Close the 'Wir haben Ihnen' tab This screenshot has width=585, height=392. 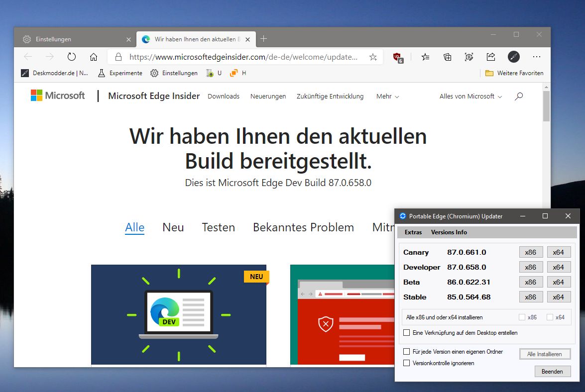248,39
